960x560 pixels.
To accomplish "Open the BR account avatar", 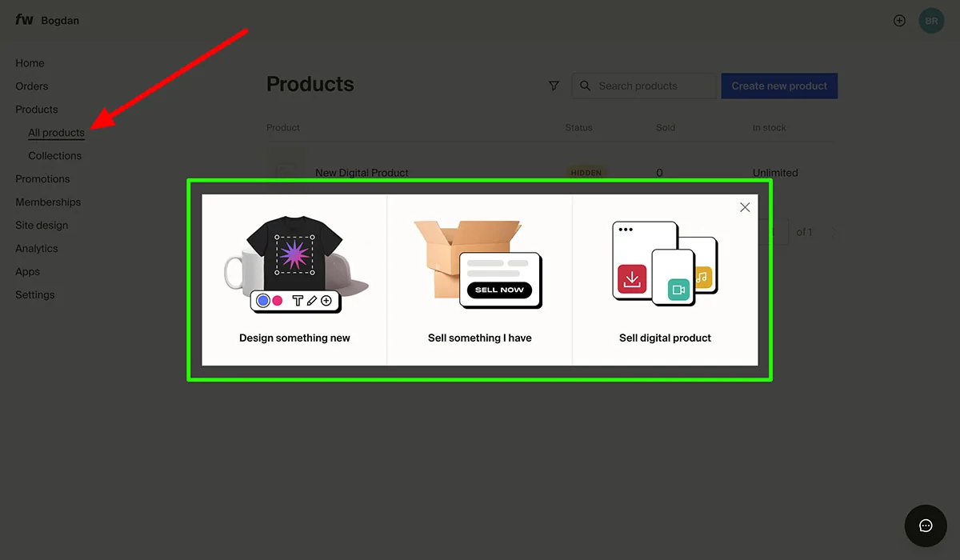I will tap(931, 20).
